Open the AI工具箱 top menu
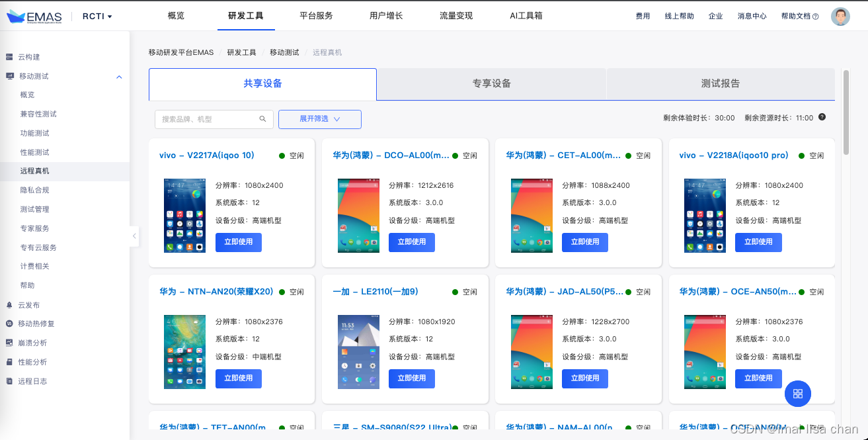 (x=526, y=15)
